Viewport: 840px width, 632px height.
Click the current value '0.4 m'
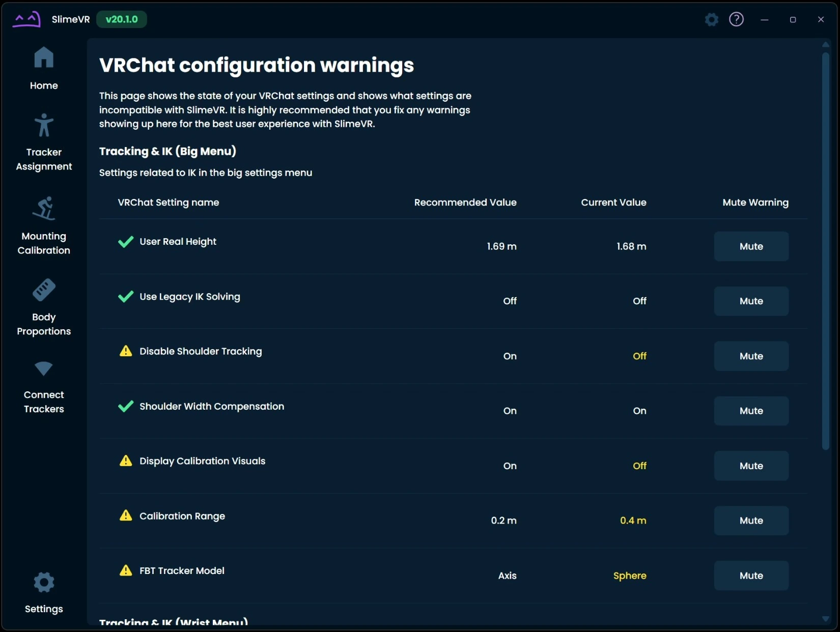click(x=633, y=521)
